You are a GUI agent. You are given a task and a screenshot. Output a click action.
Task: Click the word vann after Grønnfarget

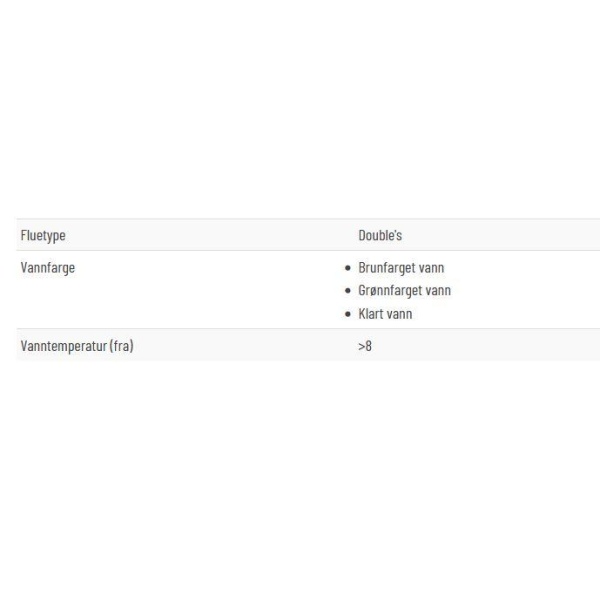point(438,292)
